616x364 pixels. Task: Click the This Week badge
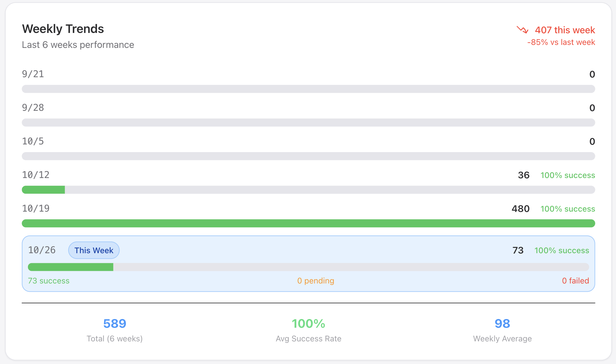pyautogui.click(x=94, y=250)
